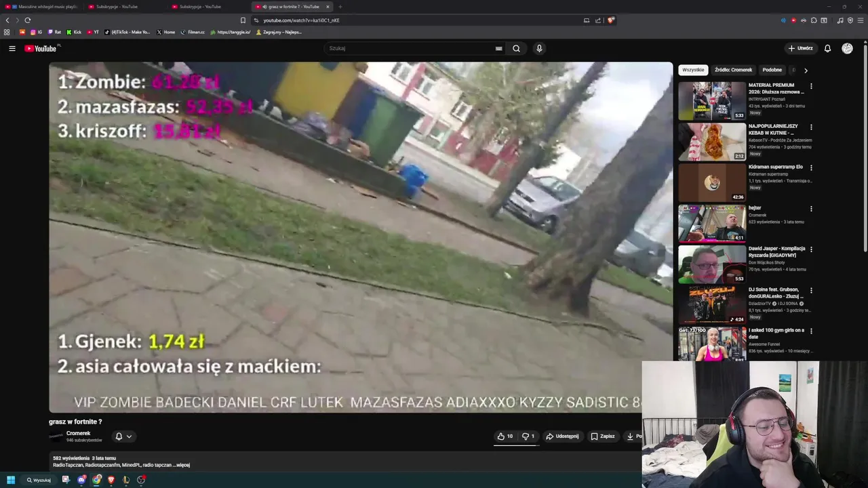
Task: Open the bookmarks apps grid icon
Action: (x=7, y=32)
